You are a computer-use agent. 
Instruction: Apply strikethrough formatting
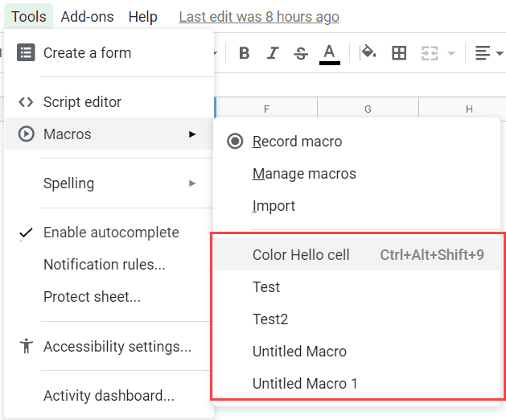pyautogui.click(x=301, y=53)
